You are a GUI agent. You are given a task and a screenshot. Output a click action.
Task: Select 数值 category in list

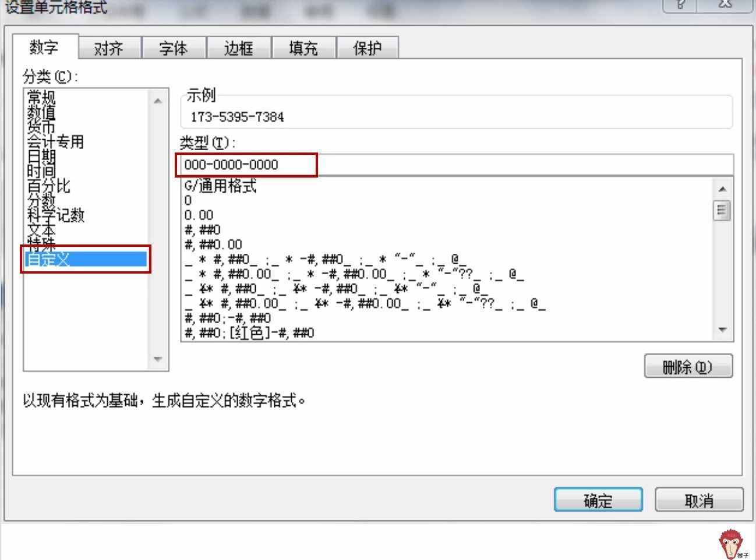(41, 112)
